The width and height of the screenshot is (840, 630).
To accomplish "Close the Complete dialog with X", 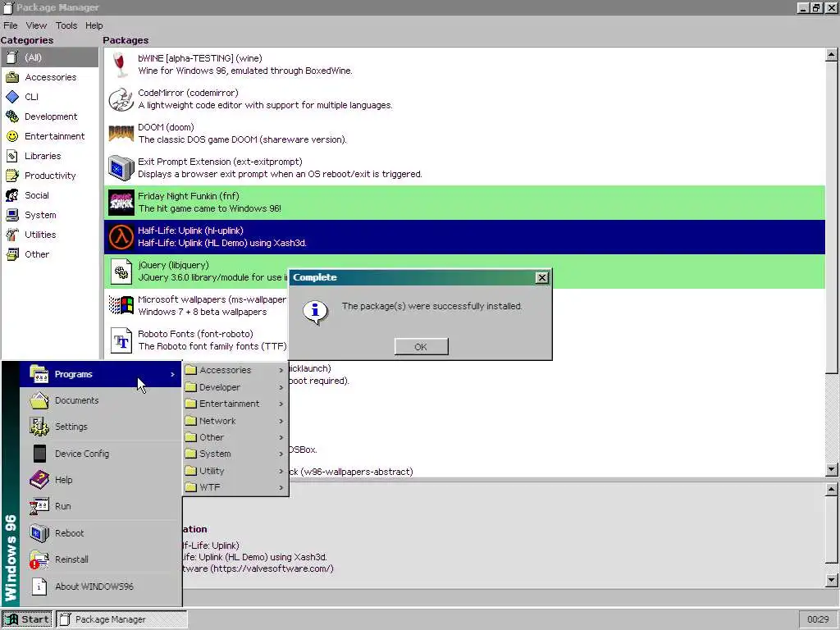I will pos(542,277).
